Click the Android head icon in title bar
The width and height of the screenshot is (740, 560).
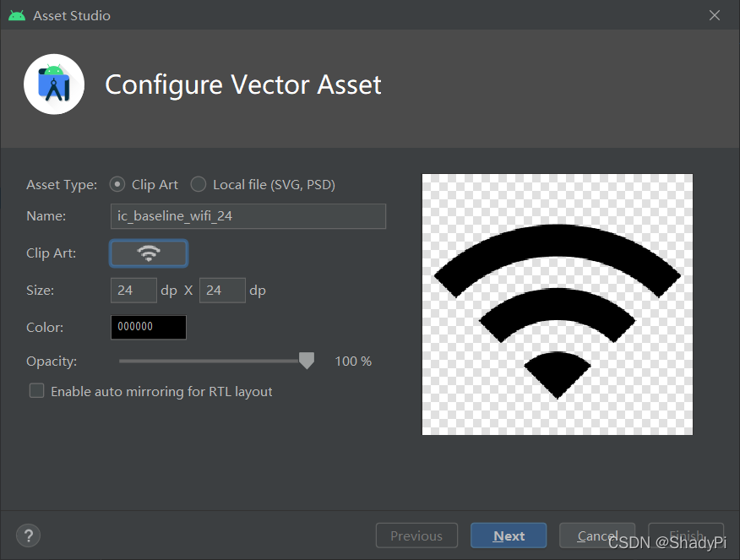click(17, 15)
